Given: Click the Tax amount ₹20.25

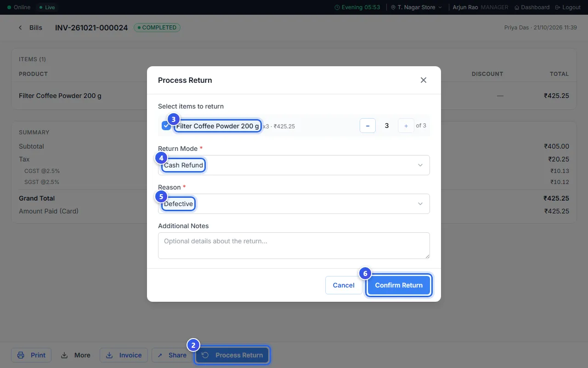Looking at the screenshot, I should click(559, 159).
